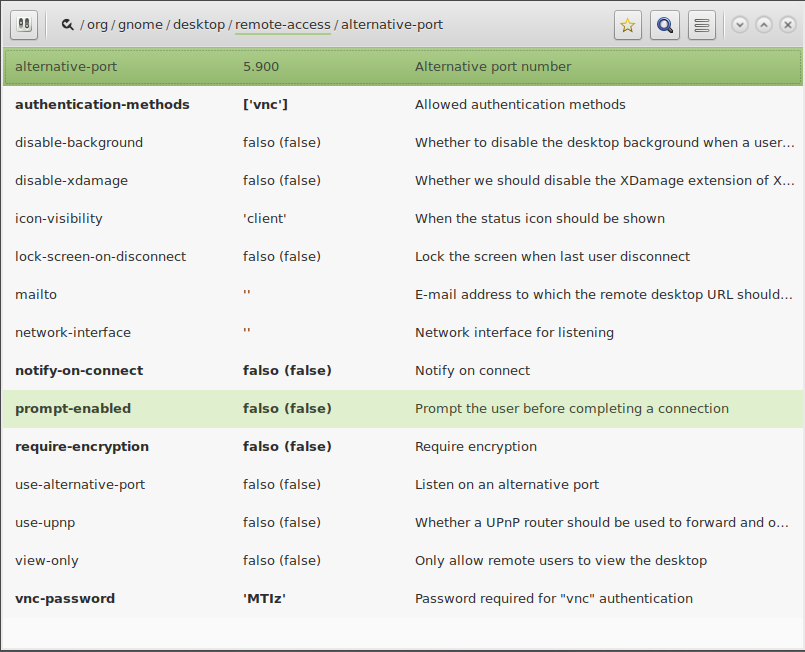The height and width of the screenshot is (652, 805).
Task: Click alternative-port in the path bar
Action: click(x=392, y=25)
